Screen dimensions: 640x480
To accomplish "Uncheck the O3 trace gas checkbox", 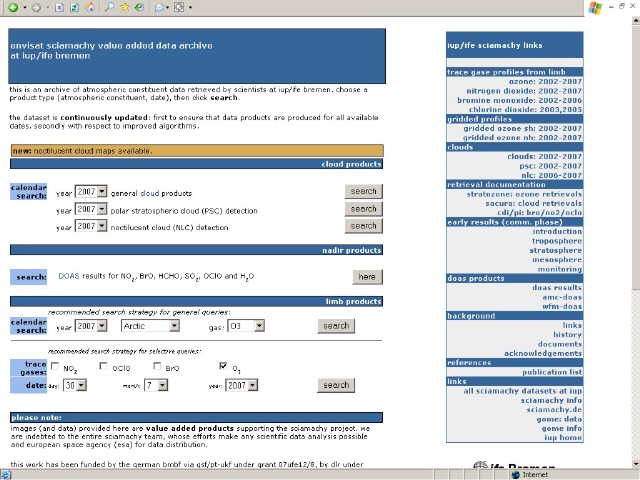I will click(x=223, y=366).
